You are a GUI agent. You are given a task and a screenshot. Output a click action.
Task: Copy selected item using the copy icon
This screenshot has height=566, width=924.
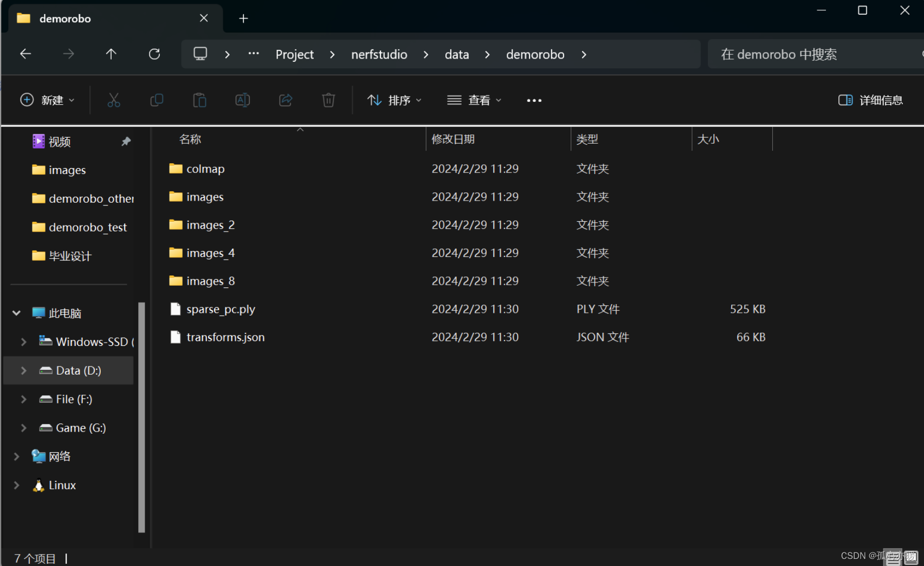(x=157, y=100)
